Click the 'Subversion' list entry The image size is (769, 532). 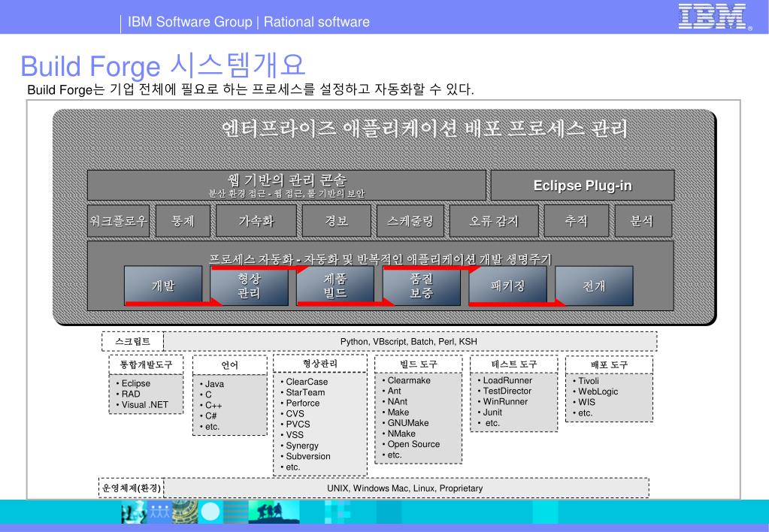(x=308, y=457)
